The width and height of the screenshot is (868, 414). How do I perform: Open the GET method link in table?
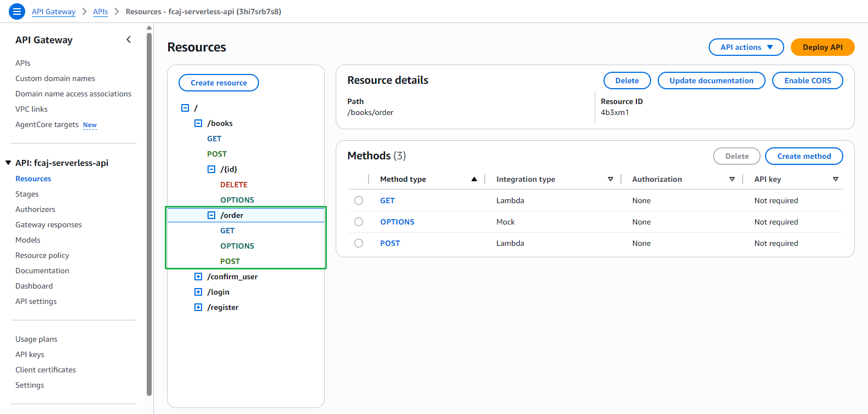(387, 200)
